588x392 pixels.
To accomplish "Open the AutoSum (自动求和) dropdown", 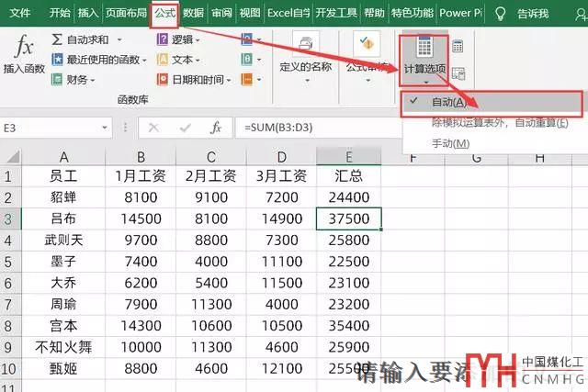I will 83,39.
